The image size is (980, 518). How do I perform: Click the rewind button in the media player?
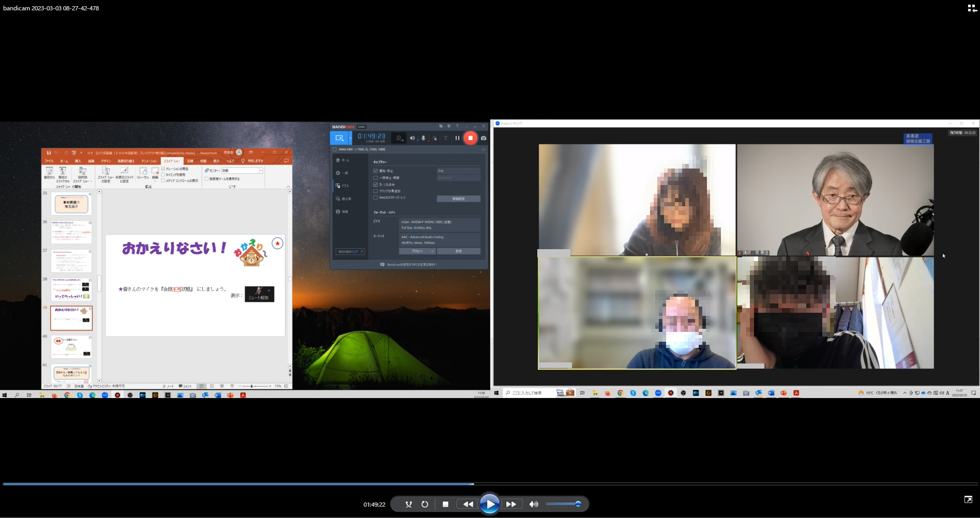(x=468, y=504)
